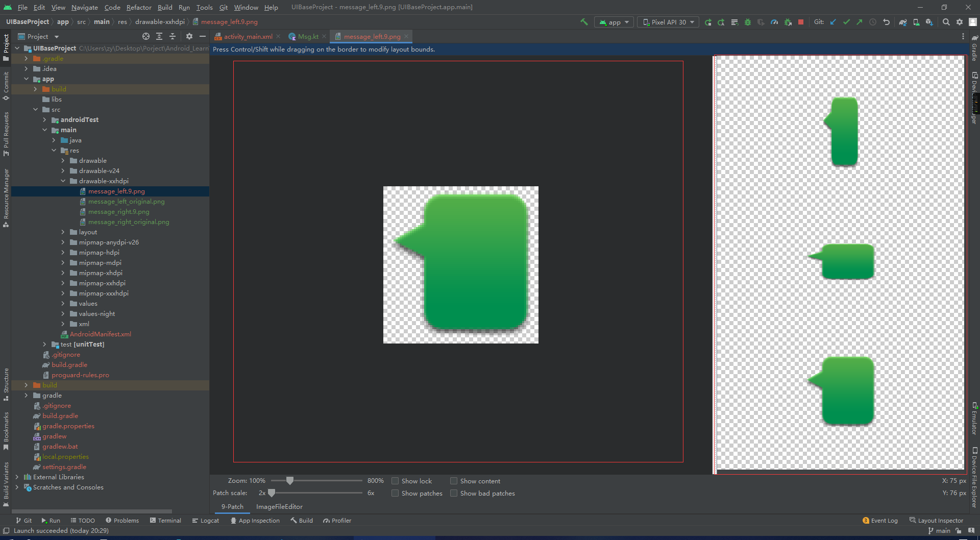The width and height of the screenshot is (980, 540).
Task: Enable the Show lock checkbox
Action: tap(395, 481)
